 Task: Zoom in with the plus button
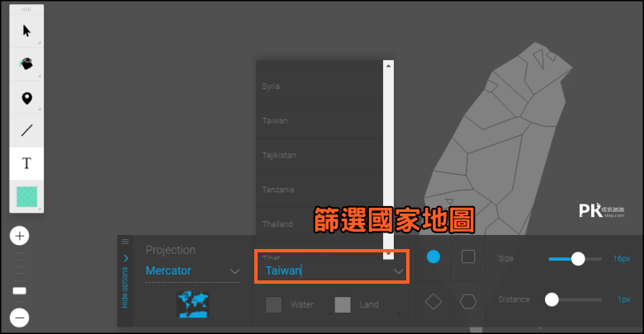pyautogui.click(x=19, y=236)
